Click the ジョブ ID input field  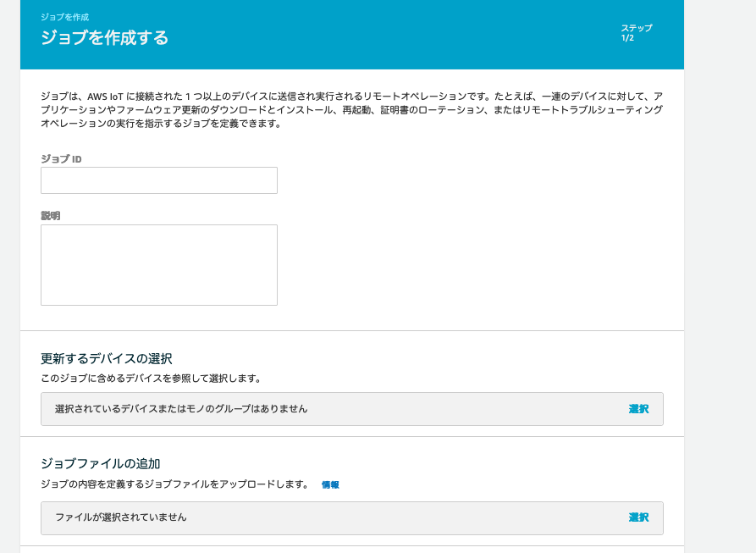(158, 180)
